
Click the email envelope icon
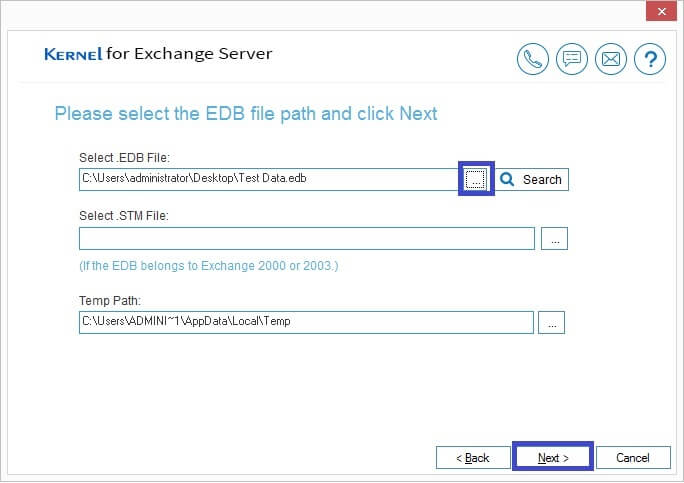coord(611,59)
